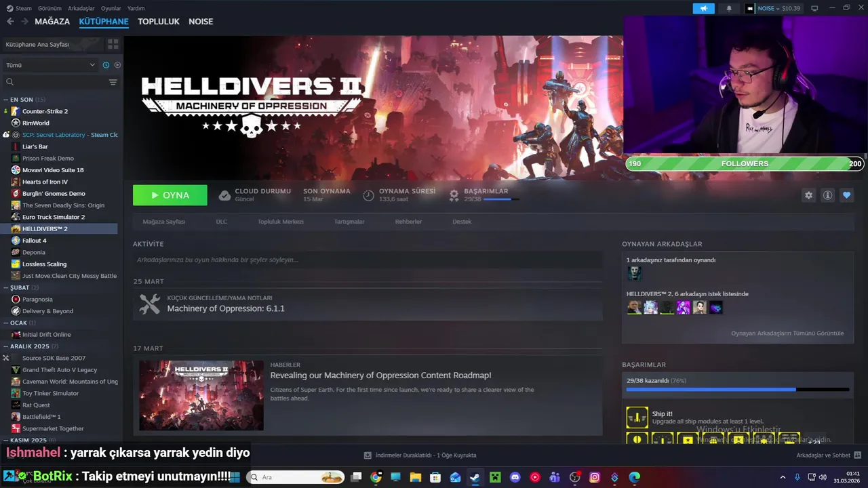The image size is (868, 488).
Task: Focus the library search field
Action: click(54, 82)
